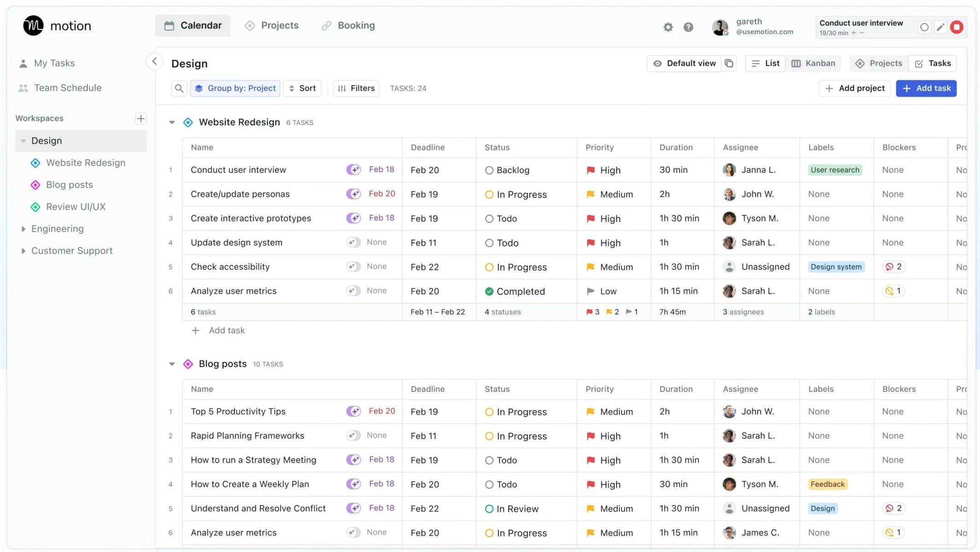This screenshot has height=552, width=980.
Task: Stop the running timer for Conduct user interview
Action: 957,27
